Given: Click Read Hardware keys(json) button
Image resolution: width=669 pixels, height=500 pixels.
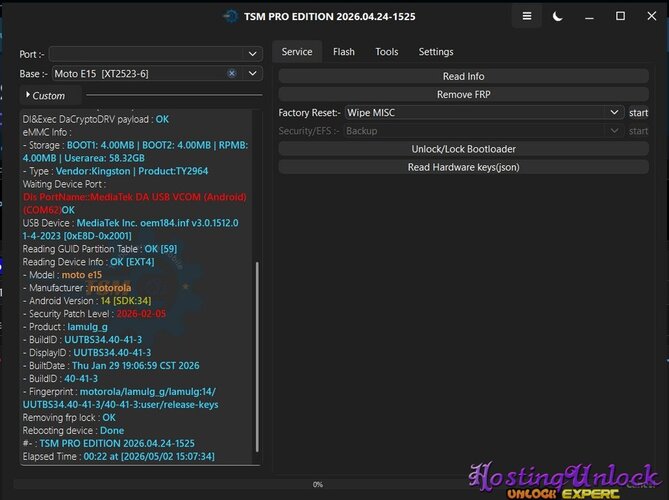Looking at the screenshot, I should (463, 167).
